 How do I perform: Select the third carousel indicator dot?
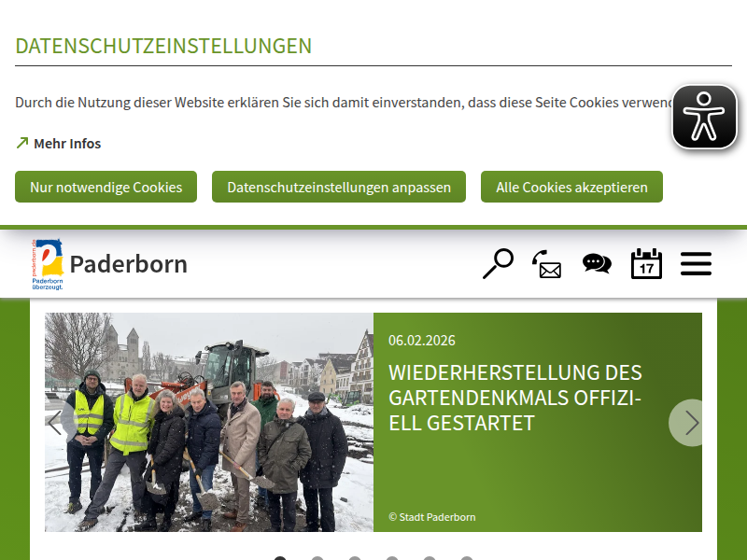point(355,558)
